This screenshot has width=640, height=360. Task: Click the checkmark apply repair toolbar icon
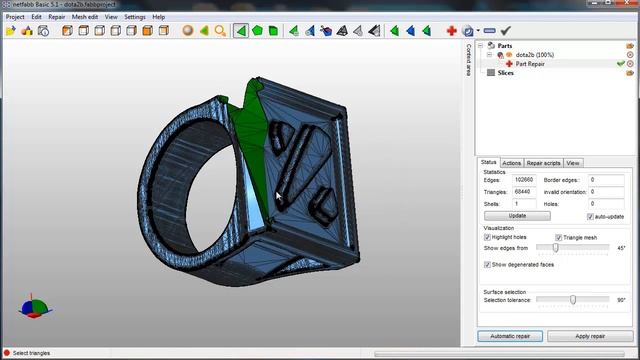pos(506,31)
